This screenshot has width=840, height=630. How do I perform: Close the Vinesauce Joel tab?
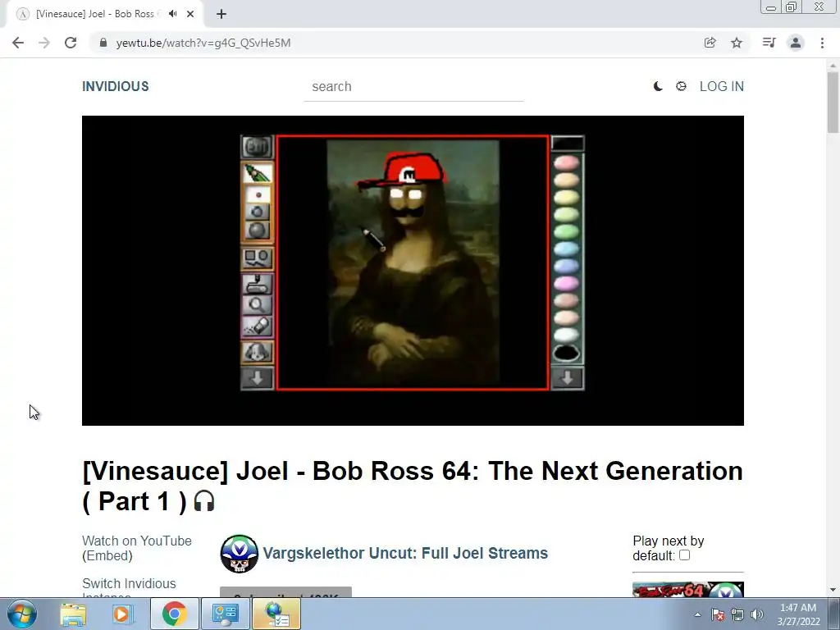[x=190, y=14]
